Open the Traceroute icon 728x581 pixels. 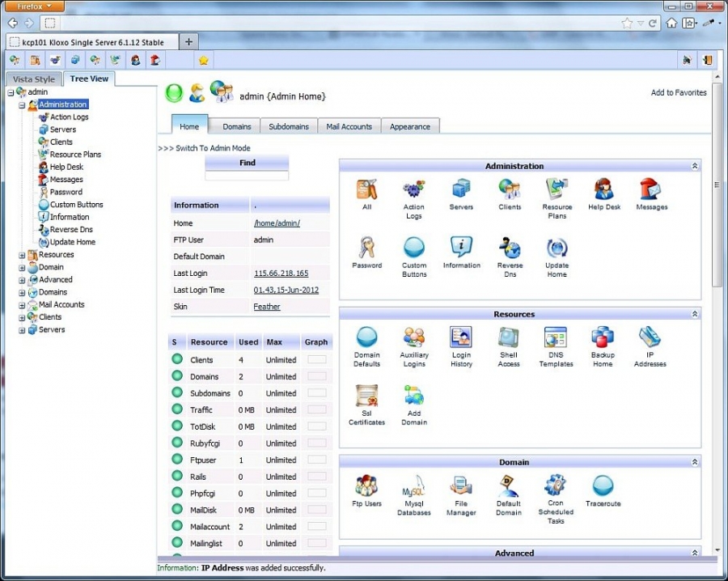pyautogui.click(x=603, y=486)
